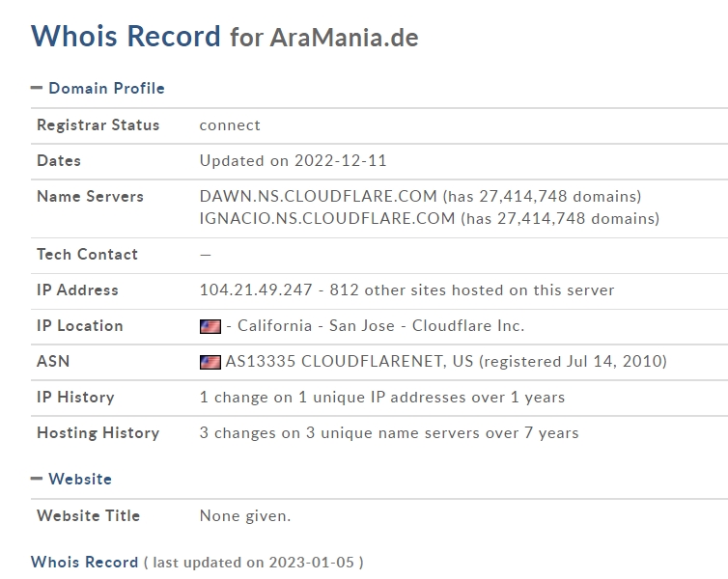Click the Website Title None given value
The width and height of the screenshot is (728, 579).
coord(245,516)
